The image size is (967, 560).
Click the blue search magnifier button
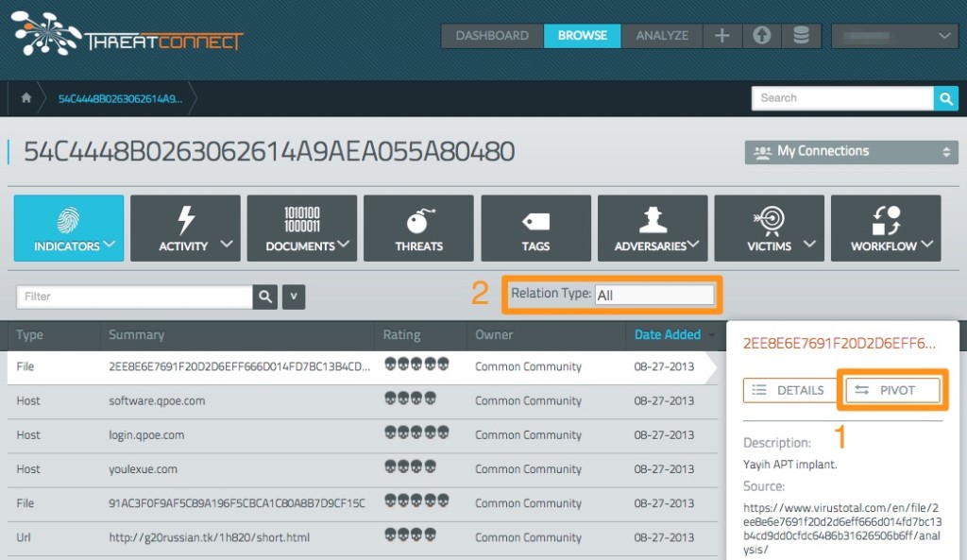[x=946, y=98]
